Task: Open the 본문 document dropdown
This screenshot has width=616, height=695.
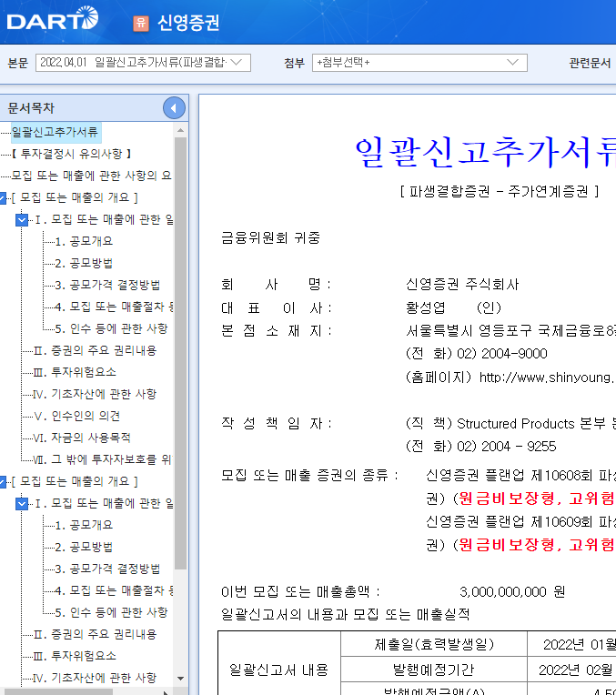Action: click(143, 63)
